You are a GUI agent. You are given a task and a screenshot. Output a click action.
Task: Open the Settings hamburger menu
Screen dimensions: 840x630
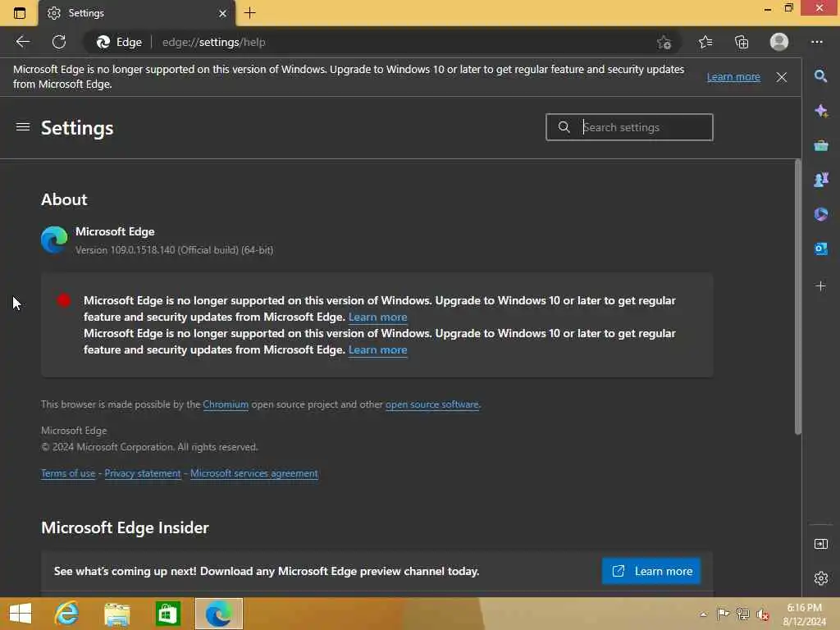pyautogui.click(x=22, y=127)
